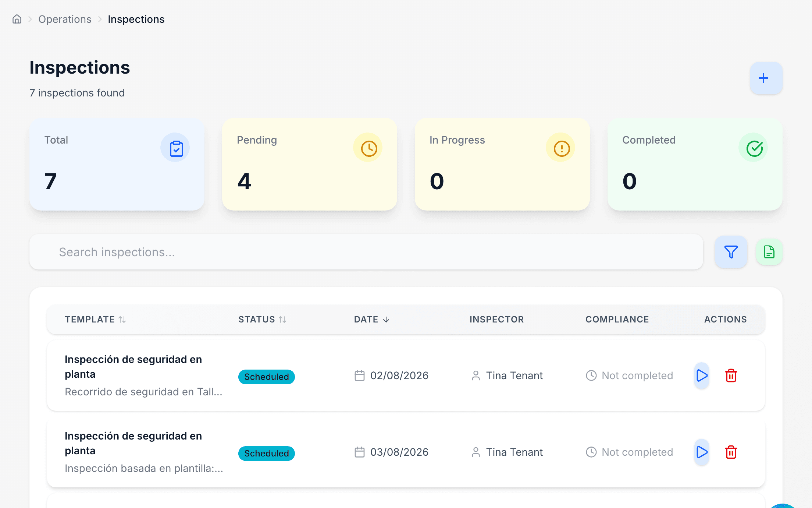Click the home icon in breadcrumb
The image size is (812, 508).
[17, 19]
